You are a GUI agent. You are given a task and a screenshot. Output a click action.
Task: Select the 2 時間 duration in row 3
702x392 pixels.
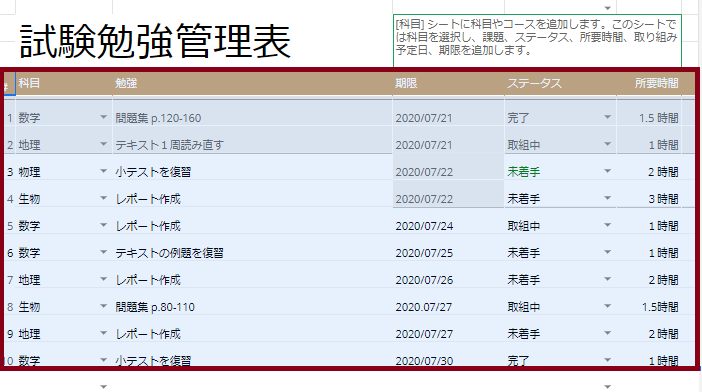[663, 172]
